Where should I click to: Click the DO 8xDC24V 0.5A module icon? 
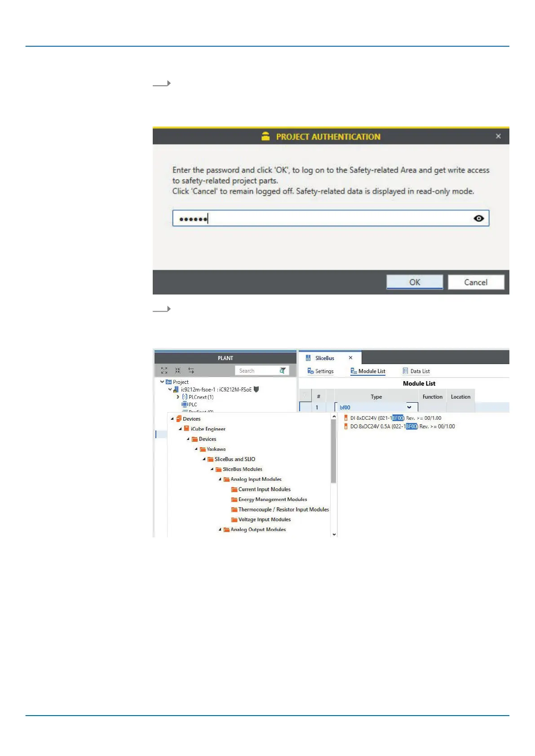tap(345, 426)
